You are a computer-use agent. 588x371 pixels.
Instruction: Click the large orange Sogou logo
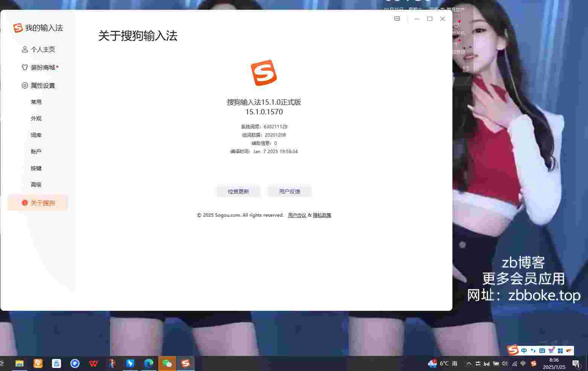[x=264, y=73]
